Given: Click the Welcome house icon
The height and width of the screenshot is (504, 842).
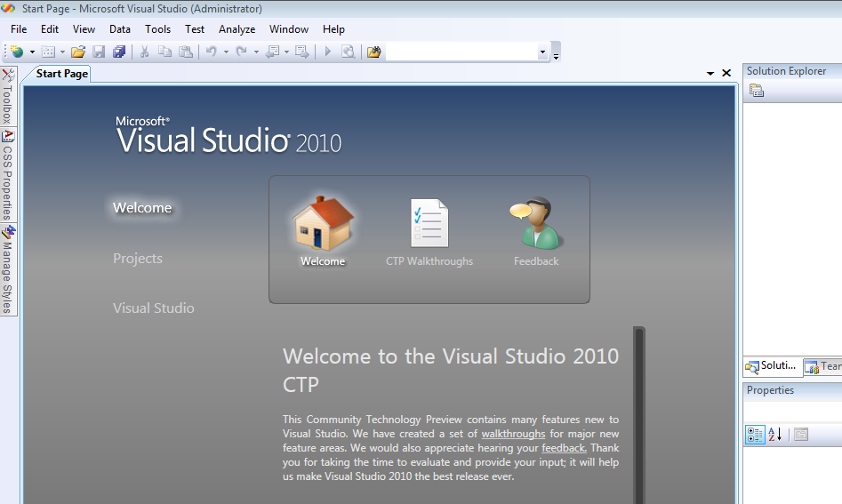Looking at the screenshot, I should [x=323, y=224].
